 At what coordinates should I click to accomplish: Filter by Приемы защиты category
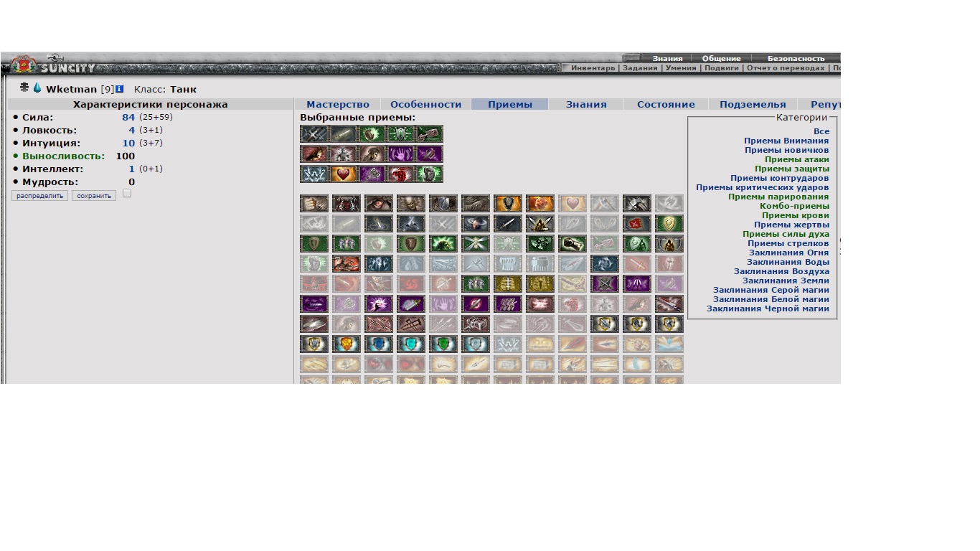(792, 169)
